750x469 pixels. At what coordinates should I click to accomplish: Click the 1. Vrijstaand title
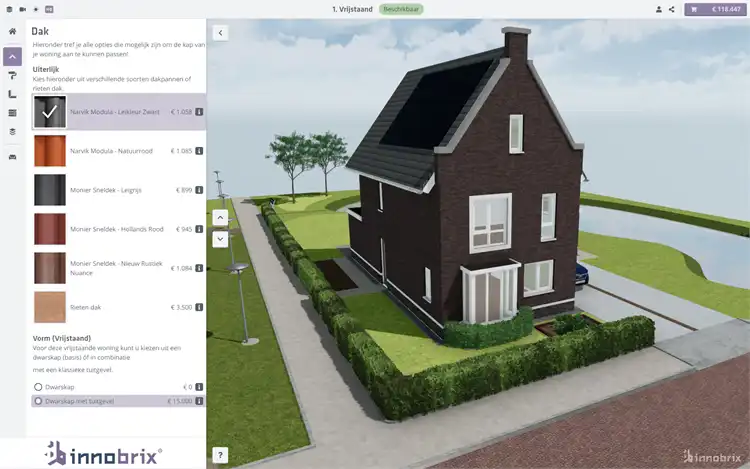(352, 9)
